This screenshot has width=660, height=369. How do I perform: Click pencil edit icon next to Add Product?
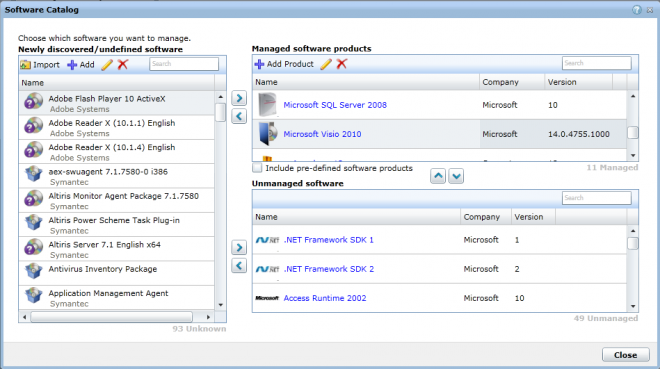[x=326, y=64]
